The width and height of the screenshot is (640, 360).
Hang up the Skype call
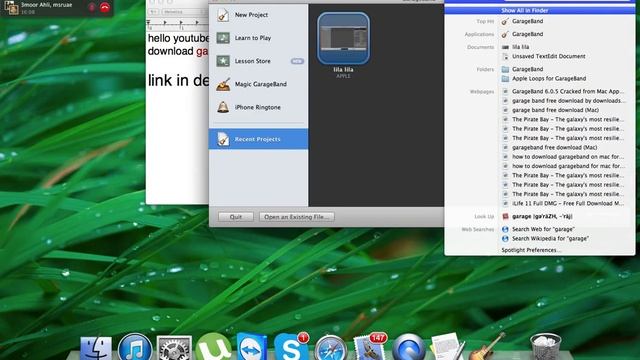pos(105,7)
